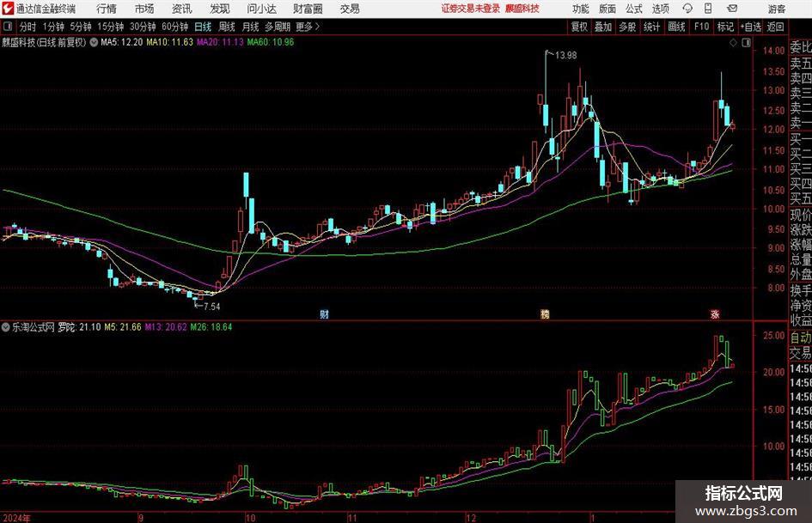Image resolution: width=812 pixels, height=523 pixels.
Task: Select the 日线 daily period tab
Action: pos(203,27)
